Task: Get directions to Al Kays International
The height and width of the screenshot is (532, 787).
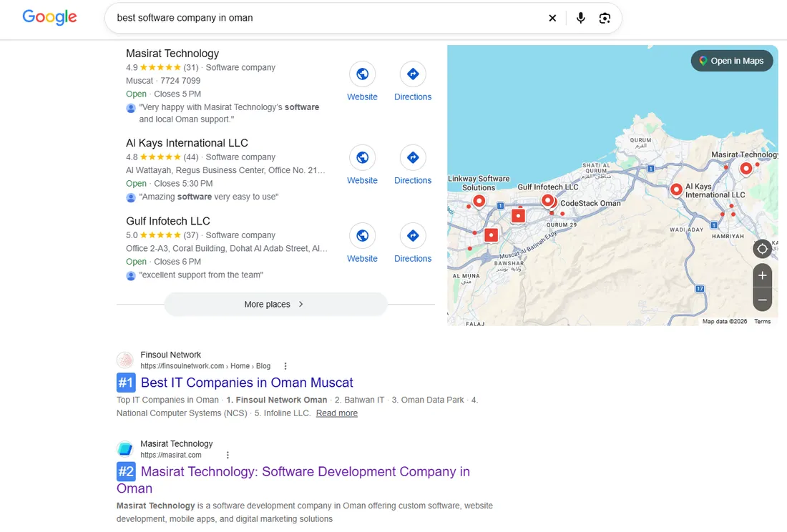Action: (x=413, y=157)
